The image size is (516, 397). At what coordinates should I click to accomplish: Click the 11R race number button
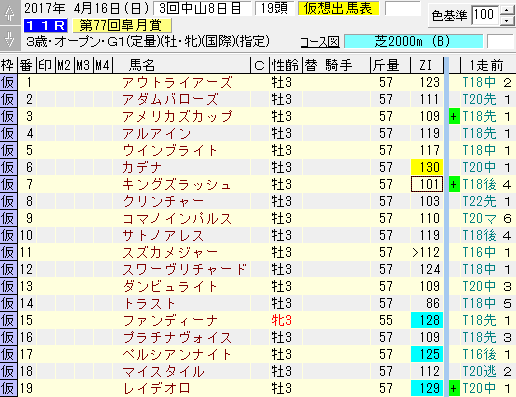[46, 26]
